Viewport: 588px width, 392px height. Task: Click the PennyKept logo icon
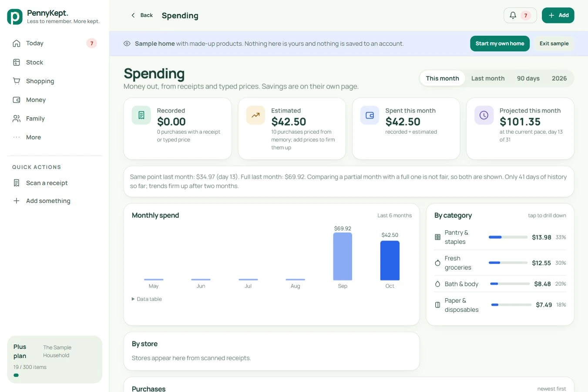(x=15, y=17)
